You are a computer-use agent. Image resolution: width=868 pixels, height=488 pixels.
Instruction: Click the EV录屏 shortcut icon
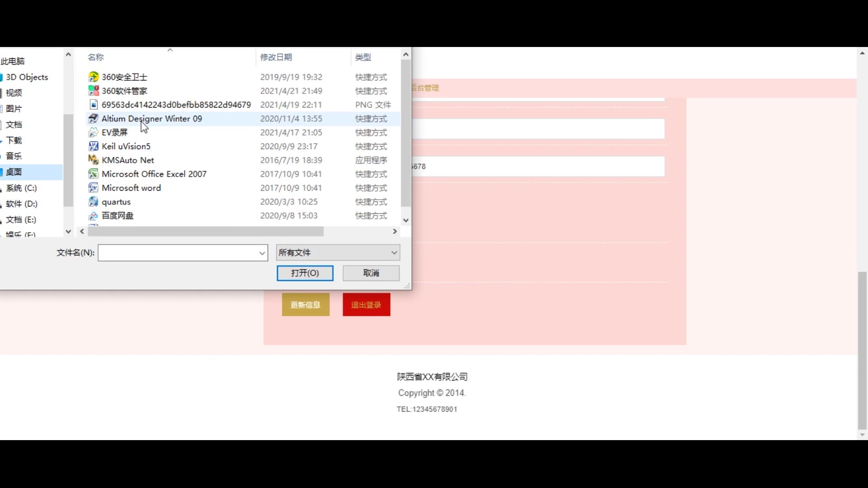[x=93, y=132]
